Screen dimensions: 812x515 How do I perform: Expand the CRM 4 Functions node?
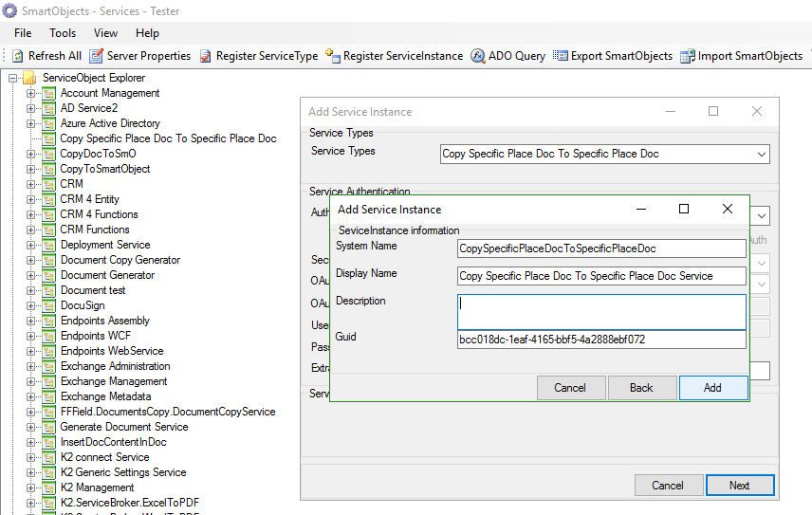[x=30, y=214]
